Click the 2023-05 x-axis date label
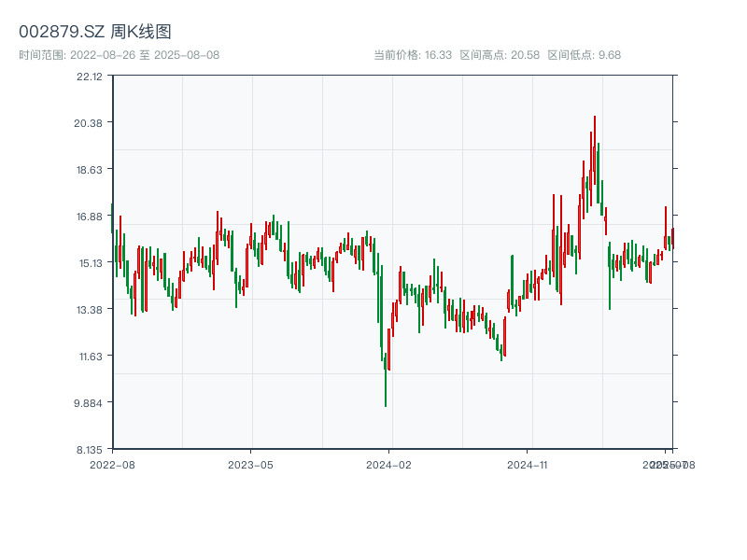The image size is (747, 560). click(250, 464)
